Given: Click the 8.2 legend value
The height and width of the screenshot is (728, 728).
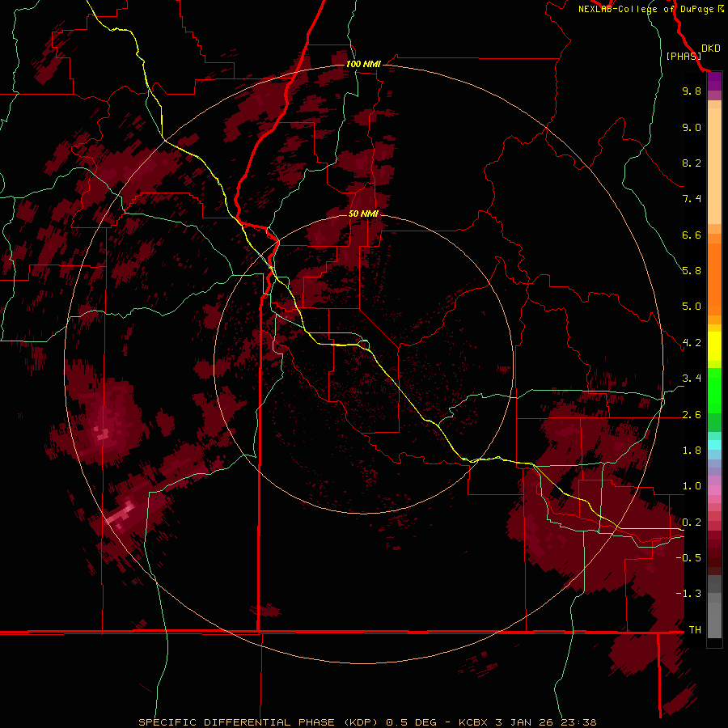Looking at the screenshot, I should click(692, 163).
